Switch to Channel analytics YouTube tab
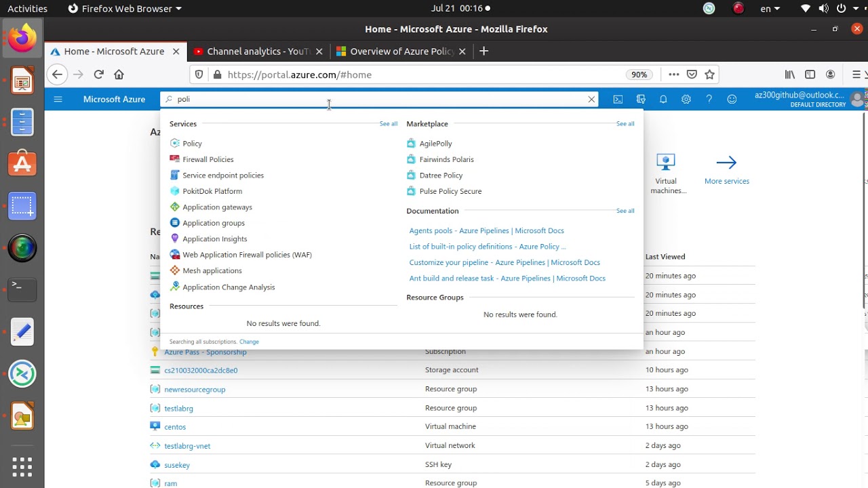868x488 pixels. [x=258, y=52]
